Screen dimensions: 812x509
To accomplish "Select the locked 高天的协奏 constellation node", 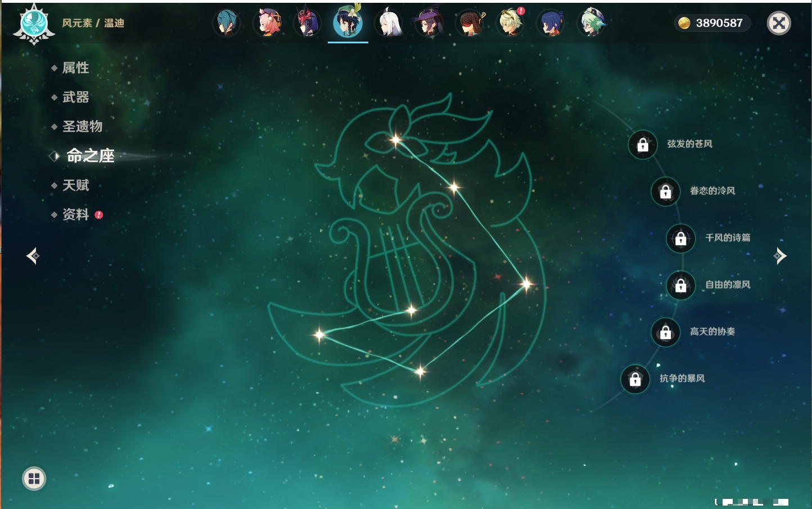I will [x=666, y=332].
